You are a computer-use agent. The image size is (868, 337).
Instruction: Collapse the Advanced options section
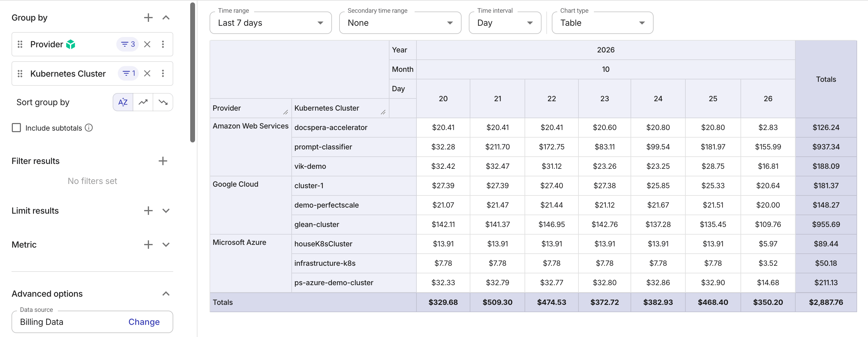[166, 294]
